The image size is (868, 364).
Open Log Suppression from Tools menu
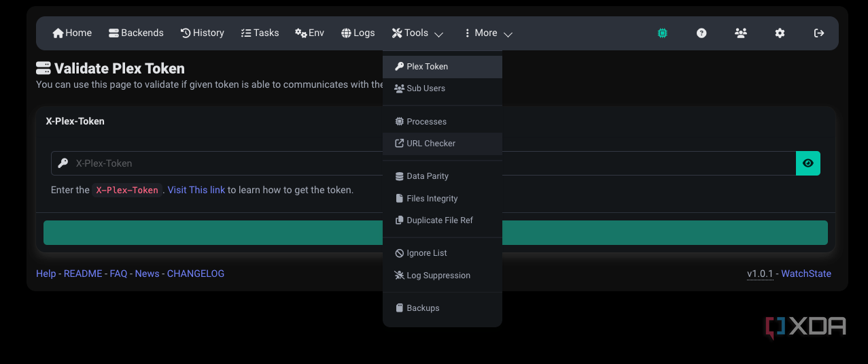pyautogui.click(x=442, y=276)
